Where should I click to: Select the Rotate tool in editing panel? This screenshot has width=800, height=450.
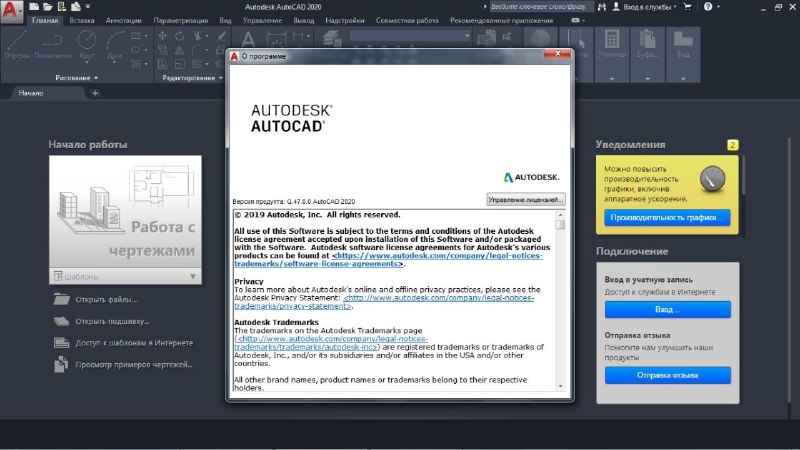coord(180,36)
